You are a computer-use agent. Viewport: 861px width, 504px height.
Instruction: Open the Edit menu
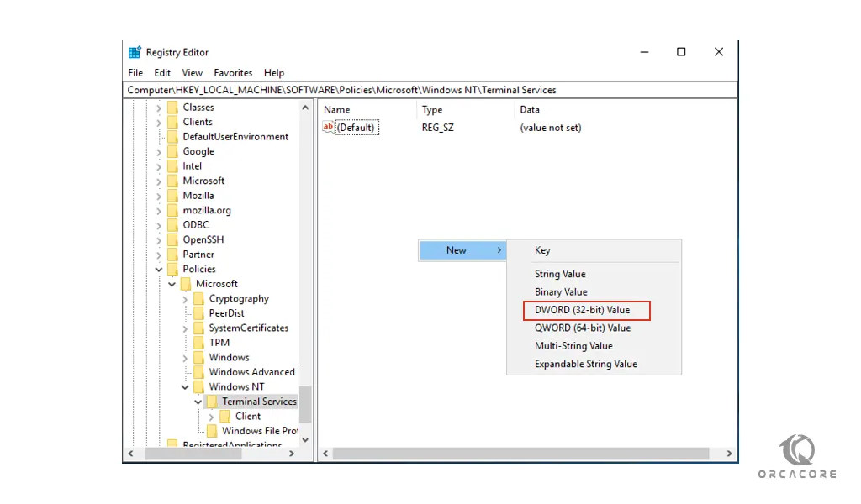point(162,73)
